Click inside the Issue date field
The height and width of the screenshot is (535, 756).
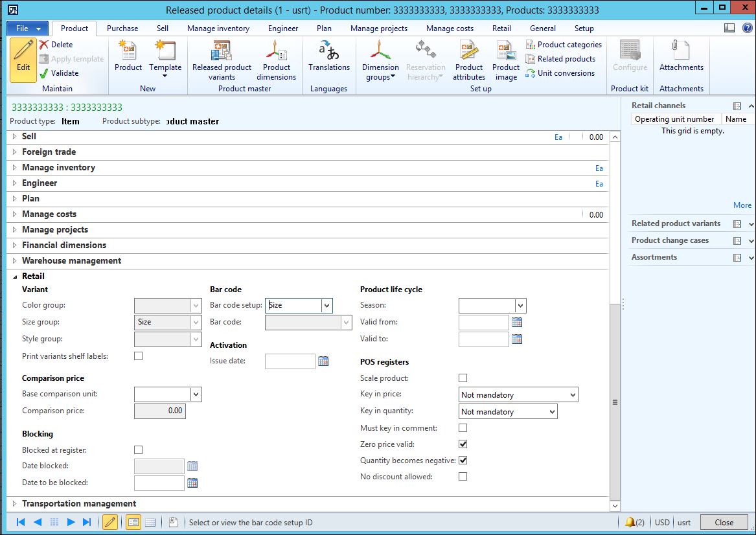coord(290,361)
